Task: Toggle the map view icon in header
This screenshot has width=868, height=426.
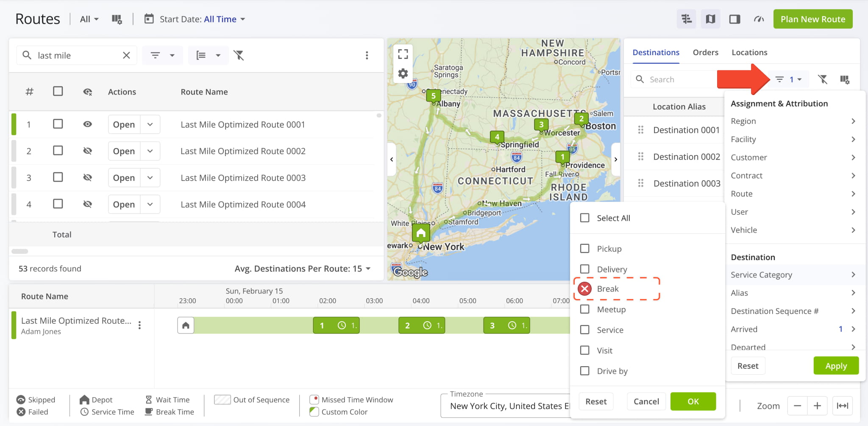Action: click(x=710, y=19)
